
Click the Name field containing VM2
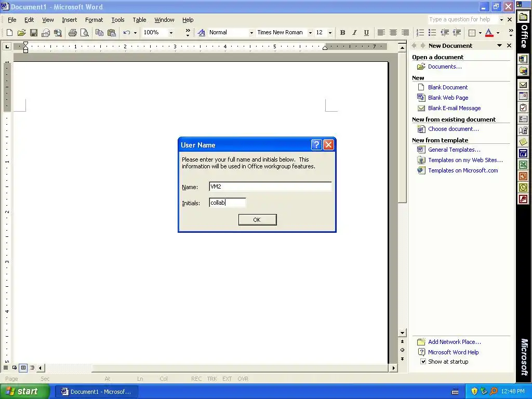[x=270, y=187]
